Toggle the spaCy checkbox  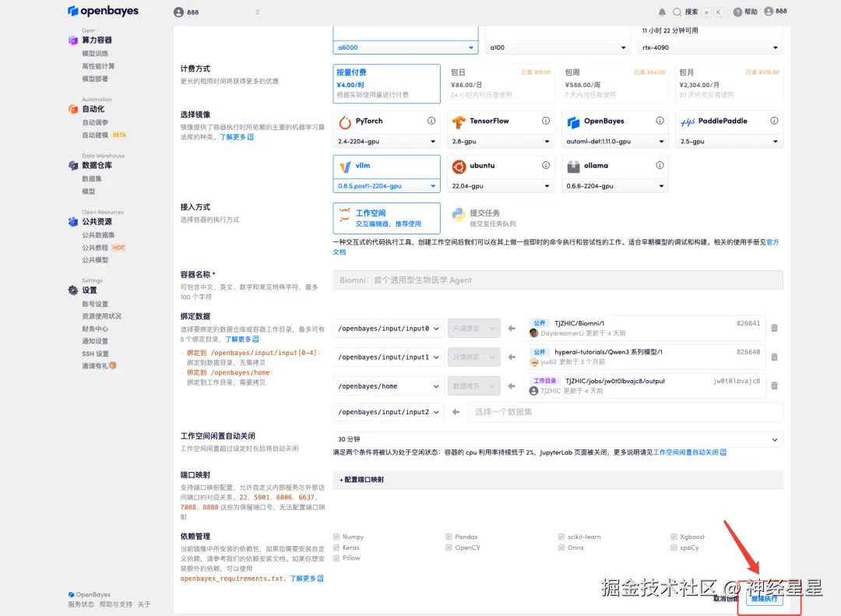tap(674, 547)
